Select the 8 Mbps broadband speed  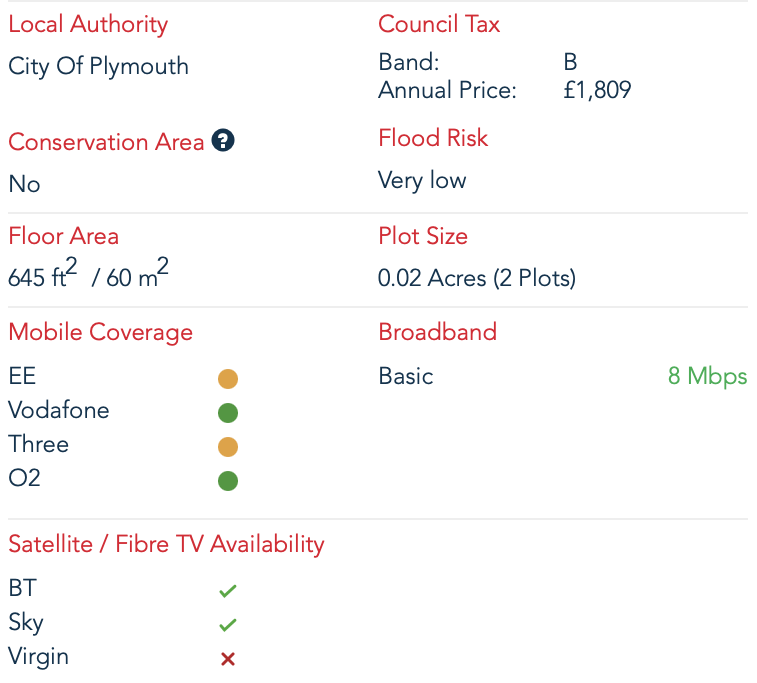click(707, 376)
